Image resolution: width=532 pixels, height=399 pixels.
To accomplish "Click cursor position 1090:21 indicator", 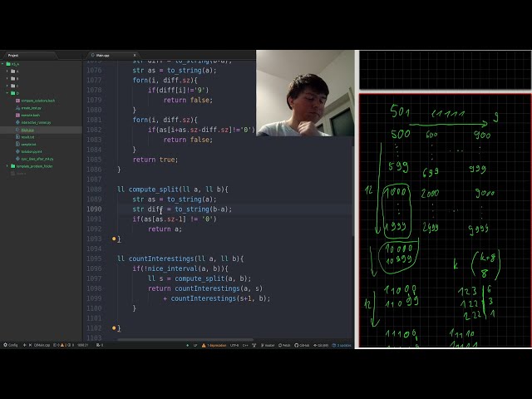I will pos(83,345).
